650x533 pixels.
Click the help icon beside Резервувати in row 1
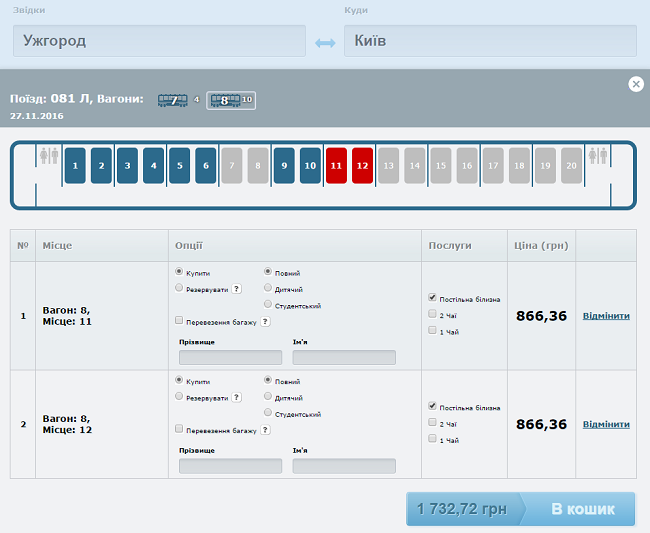[x=236, y=288]
